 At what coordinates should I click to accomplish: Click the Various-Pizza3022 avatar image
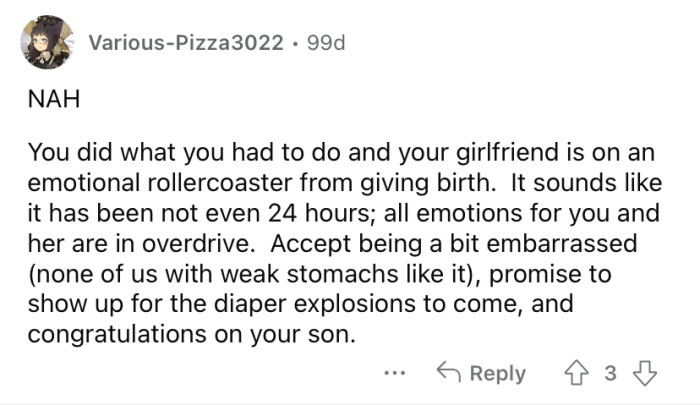pyautogui.click(x=46, y=42)
